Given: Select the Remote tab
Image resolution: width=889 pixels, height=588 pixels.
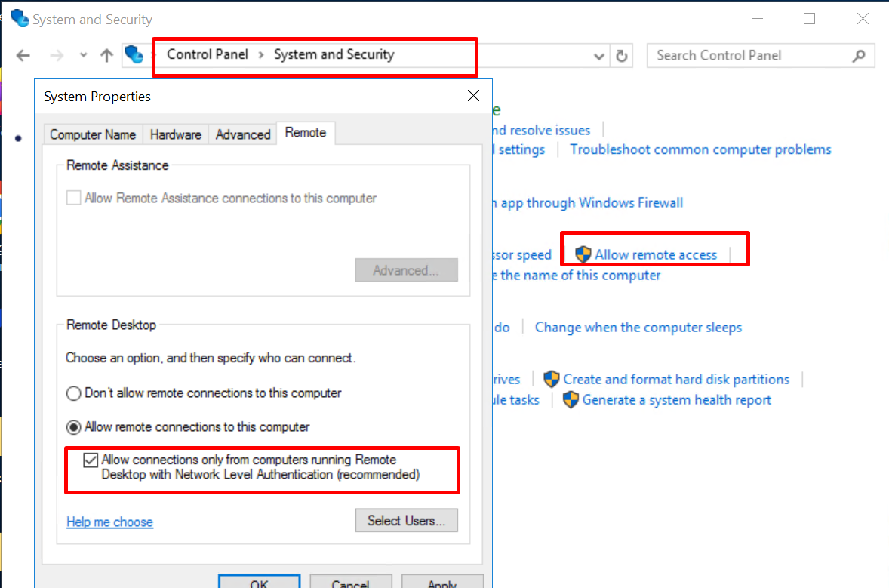Looking at the screenshot, I should (x=306, y=133).
